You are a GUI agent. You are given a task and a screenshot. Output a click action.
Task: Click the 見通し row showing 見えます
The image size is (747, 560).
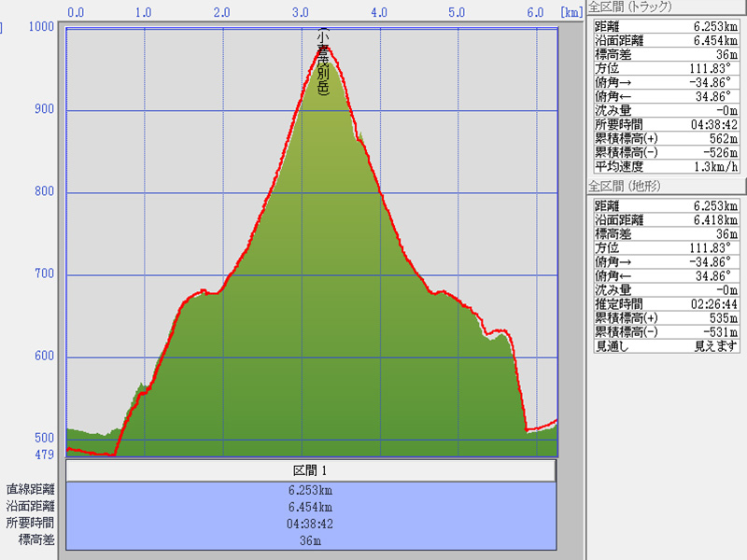coord(667,346)
